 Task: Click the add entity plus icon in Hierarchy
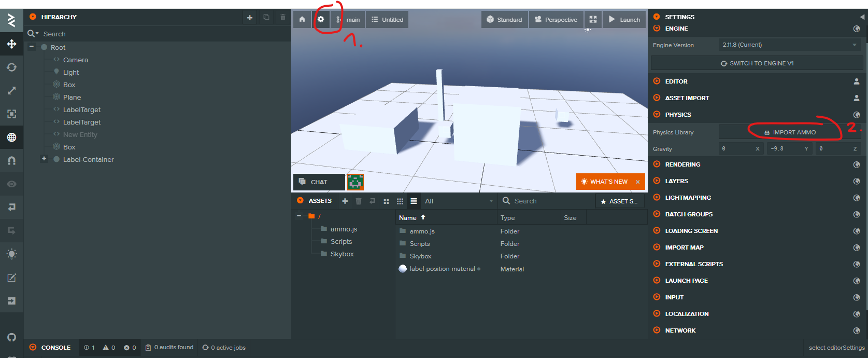click(x=250, y=17)
